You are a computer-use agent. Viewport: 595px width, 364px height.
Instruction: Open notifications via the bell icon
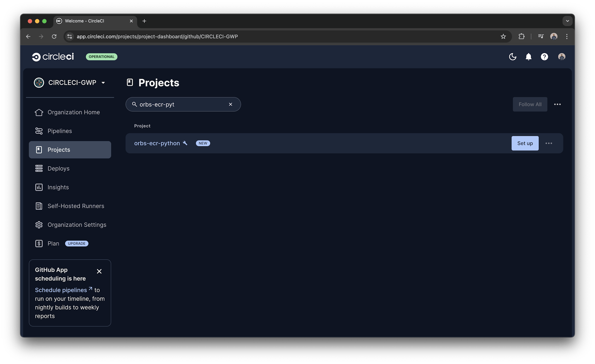tap(529, 57)
